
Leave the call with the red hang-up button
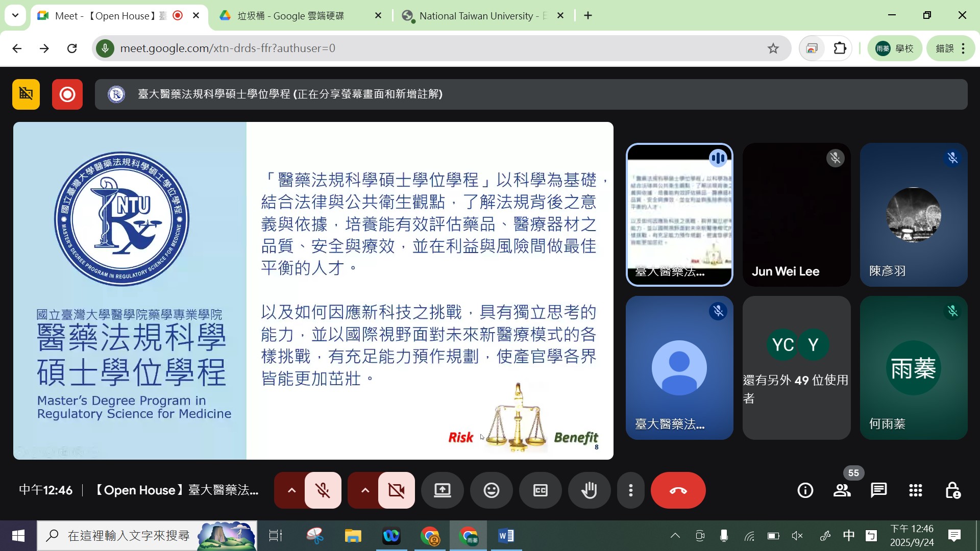tap(678, 490)
